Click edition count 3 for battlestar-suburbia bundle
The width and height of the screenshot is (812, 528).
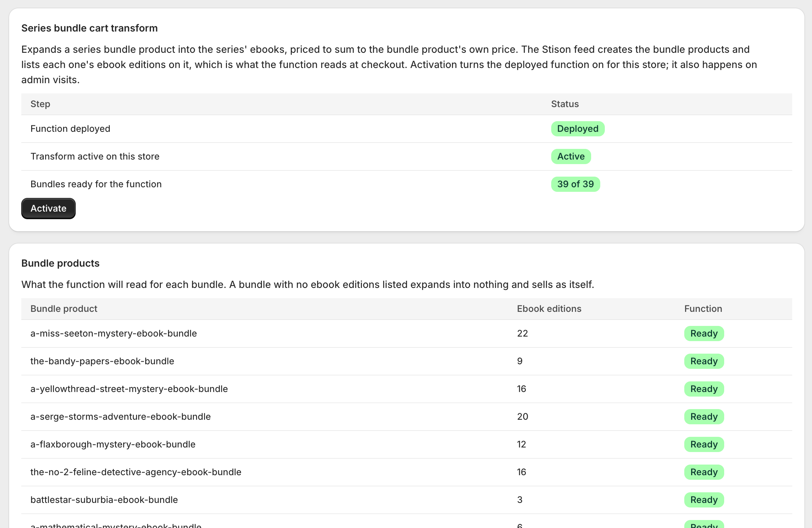point(520,500)
